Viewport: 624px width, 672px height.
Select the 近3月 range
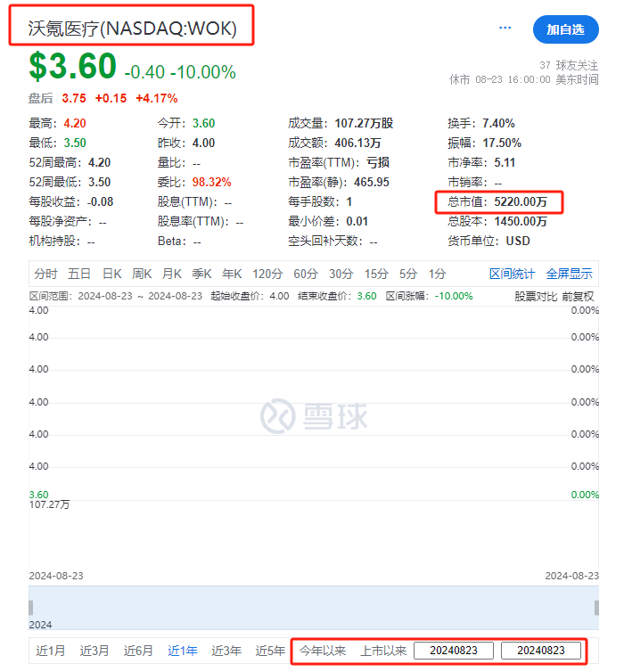pos(94,651)
